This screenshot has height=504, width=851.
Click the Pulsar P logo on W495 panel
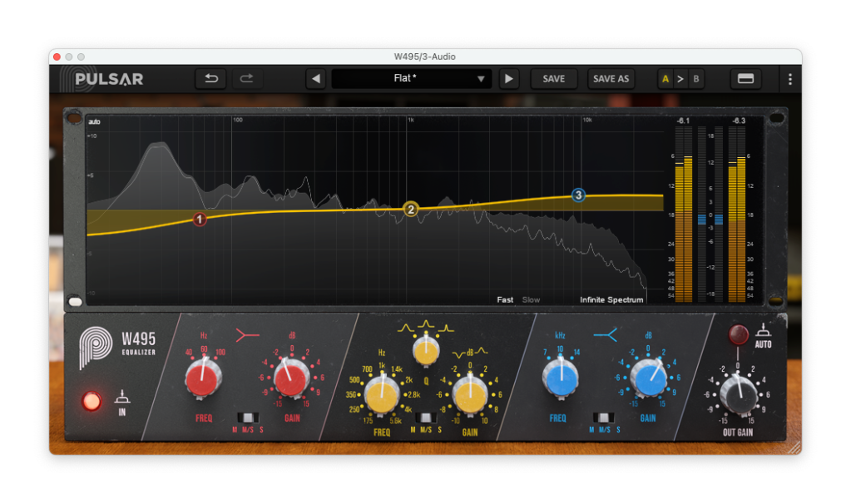[95, 347]
